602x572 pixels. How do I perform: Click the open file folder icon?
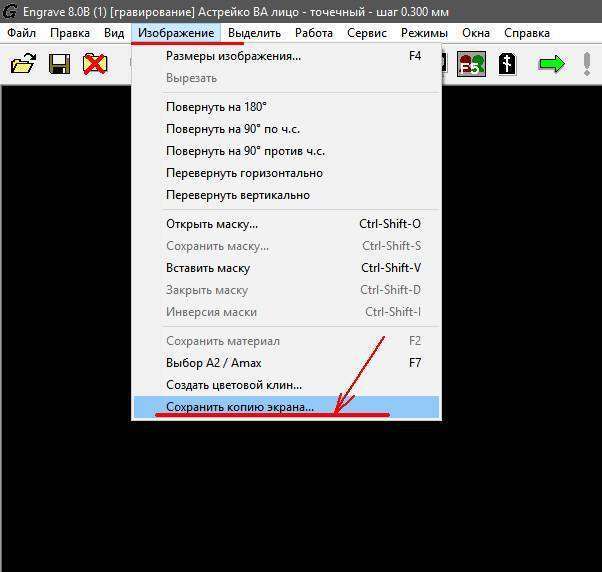(x=23, y=65)
